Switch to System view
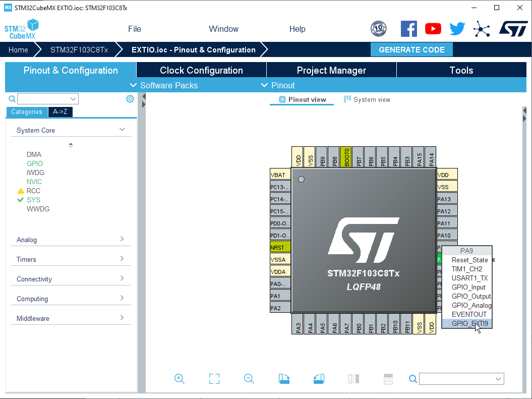The height and width of the screenshot is (399, 532). (x=367, y=99)
